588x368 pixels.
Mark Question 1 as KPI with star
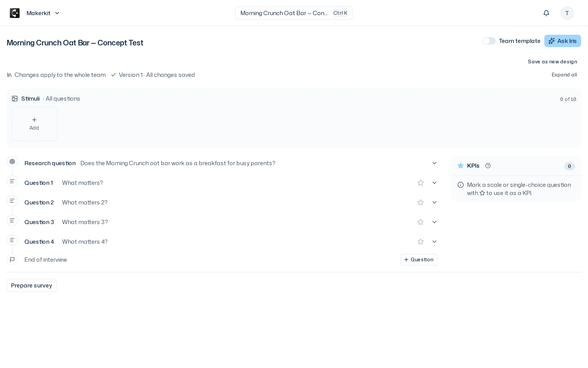pos(420,183)
